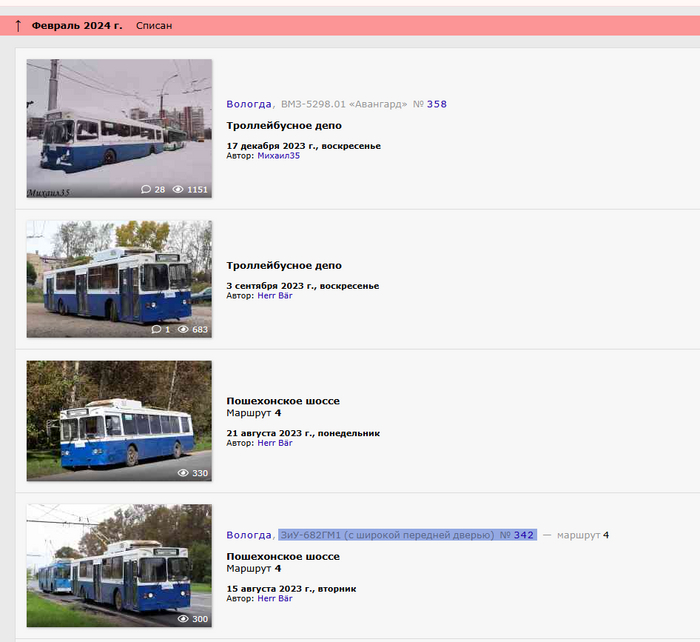
Task: Open the 21 августа 2023 trolleybus photo thumbnail
Action: point(119,421)
